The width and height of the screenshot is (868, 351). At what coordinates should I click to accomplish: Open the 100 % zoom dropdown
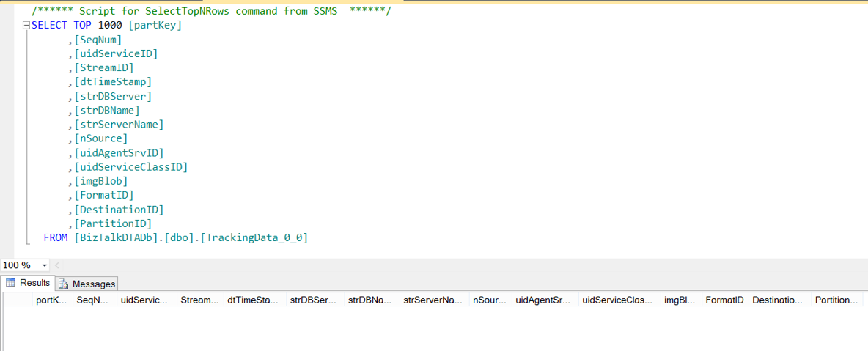pos(45,266)
